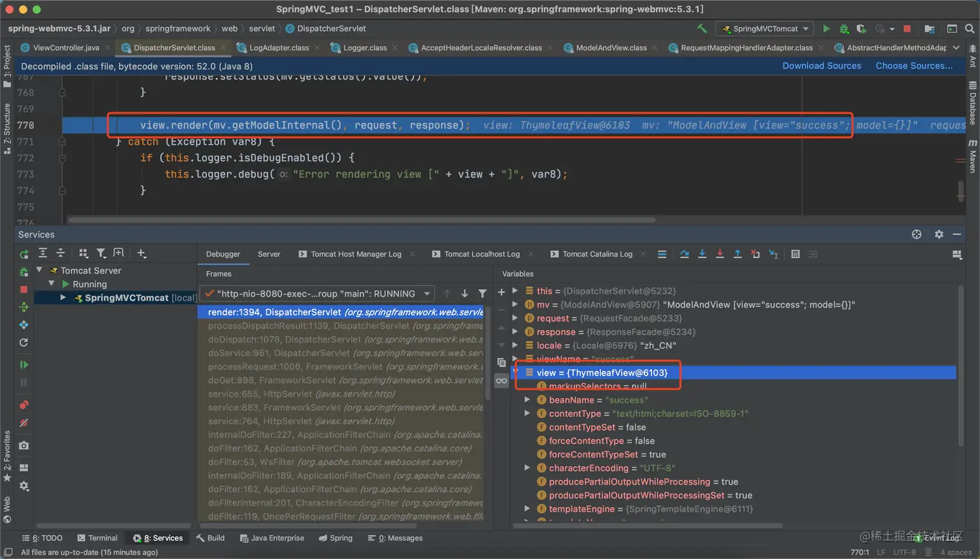Click the springframework breadcrumb segment
The width and height of the screenshot is (980, 559).
[178, 29]
